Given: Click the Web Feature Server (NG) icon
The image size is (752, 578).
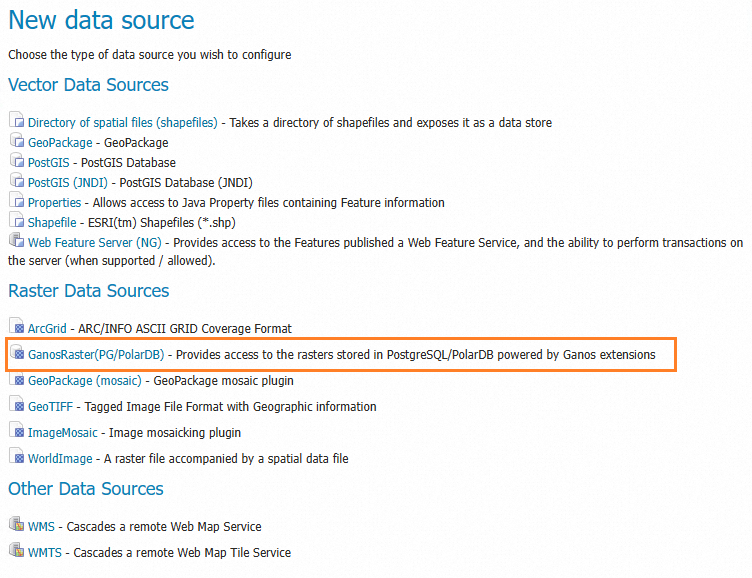Looking at the screenshot, I should coord(16,241).
